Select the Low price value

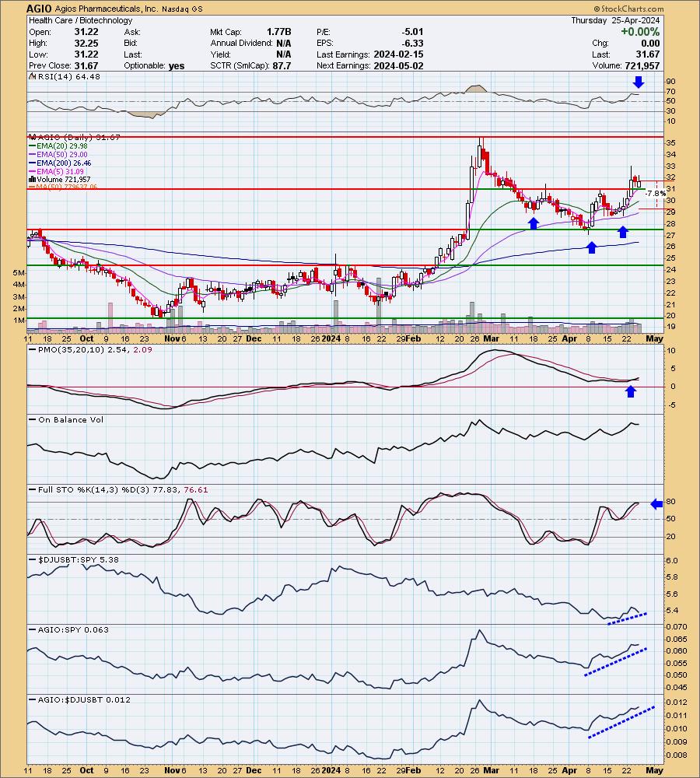coord(86,54)
